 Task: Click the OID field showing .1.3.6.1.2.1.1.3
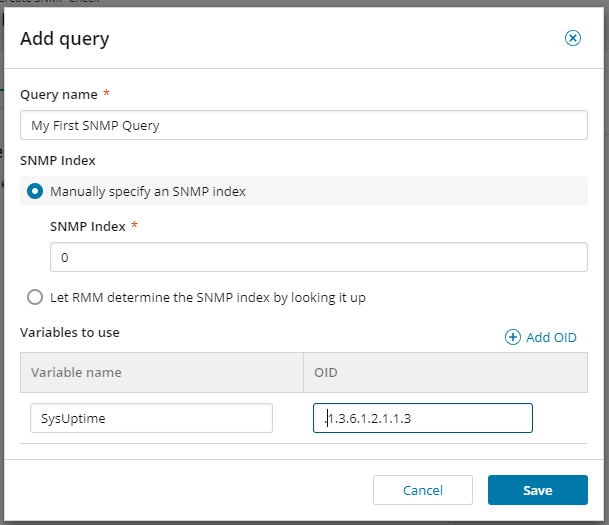pos(423,418)
